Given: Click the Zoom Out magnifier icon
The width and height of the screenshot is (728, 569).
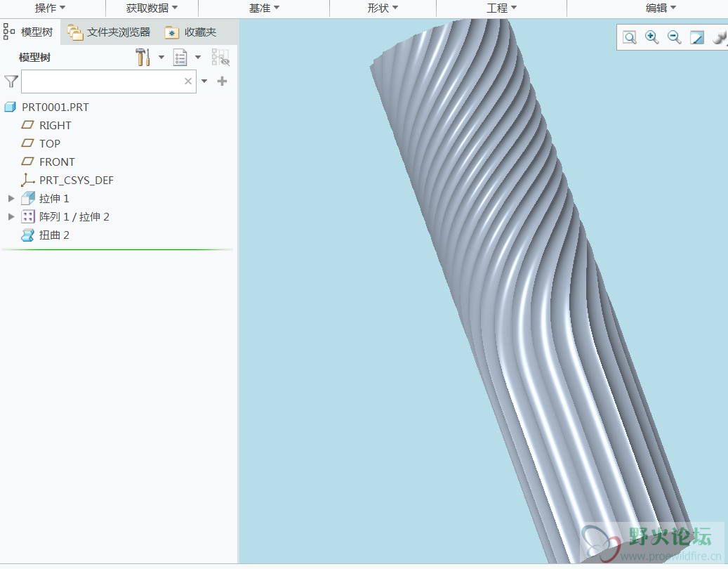Looking at the screenshot, I should click(675, 38).
